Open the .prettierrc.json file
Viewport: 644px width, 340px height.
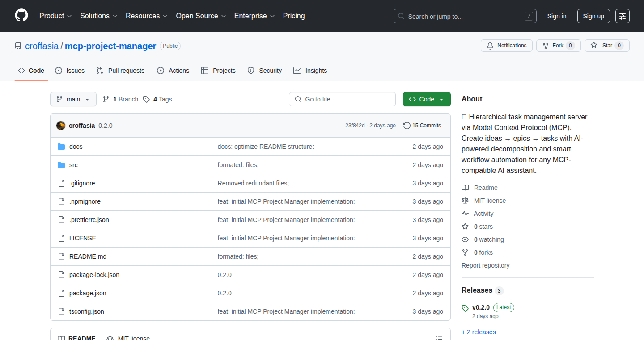[x=89, y=220]
